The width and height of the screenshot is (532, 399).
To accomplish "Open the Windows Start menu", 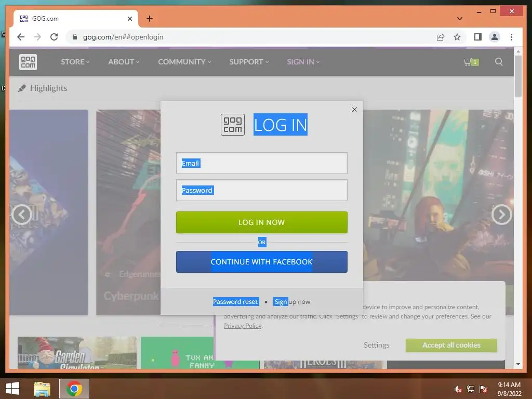I will click(12, 389).
